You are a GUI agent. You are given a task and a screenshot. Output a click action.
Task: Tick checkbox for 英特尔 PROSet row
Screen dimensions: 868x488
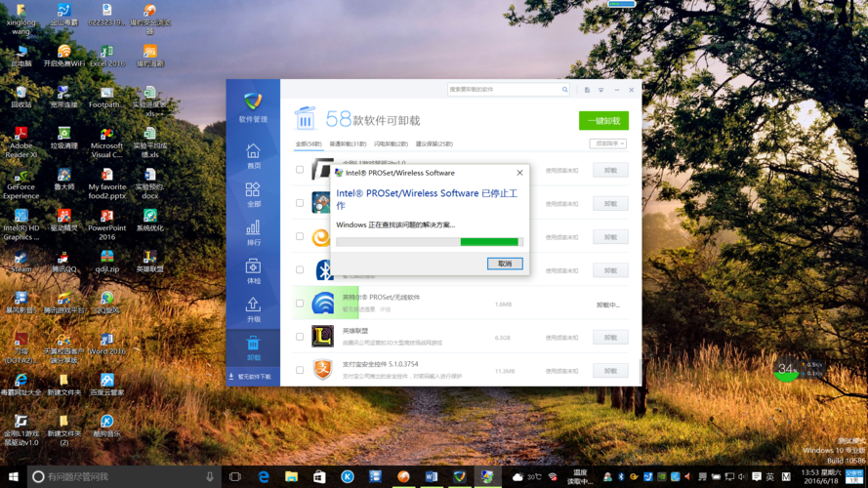click(300, 304)
